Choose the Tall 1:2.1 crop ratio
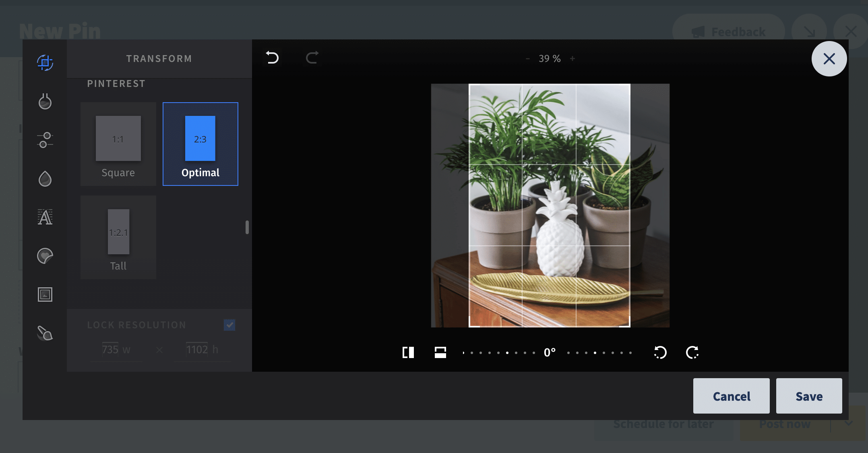 pos(118,237)
